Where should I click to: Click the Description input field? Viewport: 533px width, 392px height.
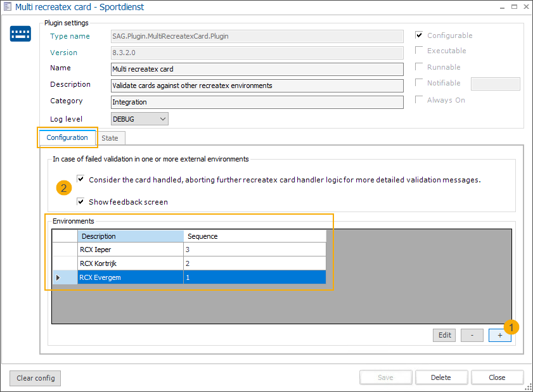(x=257, y=85)
